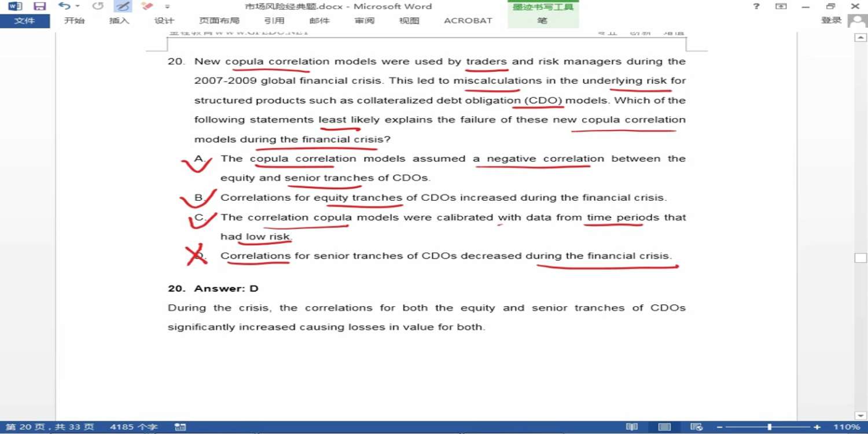
Task: Switch to Read Mode view icon
Action: (x=632, y=427)
